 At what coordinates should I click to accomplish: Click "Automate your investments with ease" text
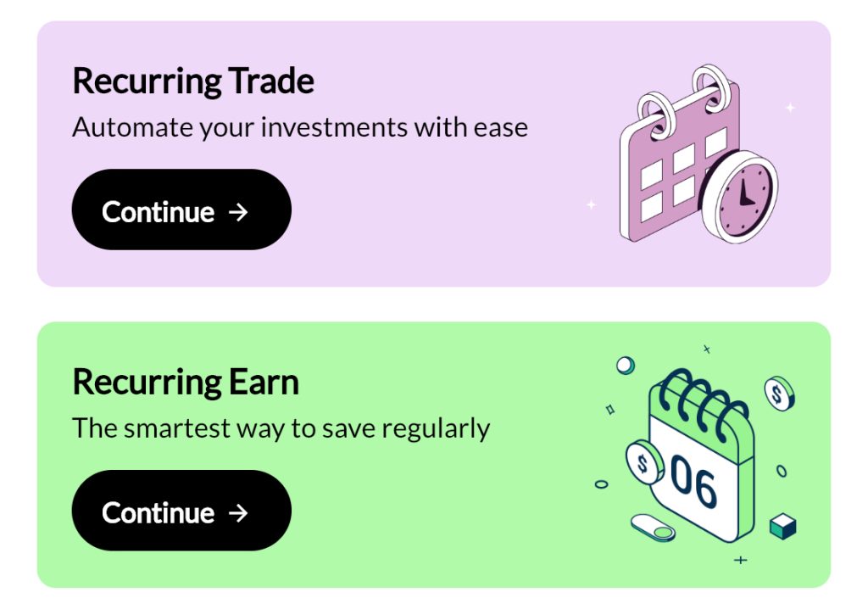click(x=300, y=127)
